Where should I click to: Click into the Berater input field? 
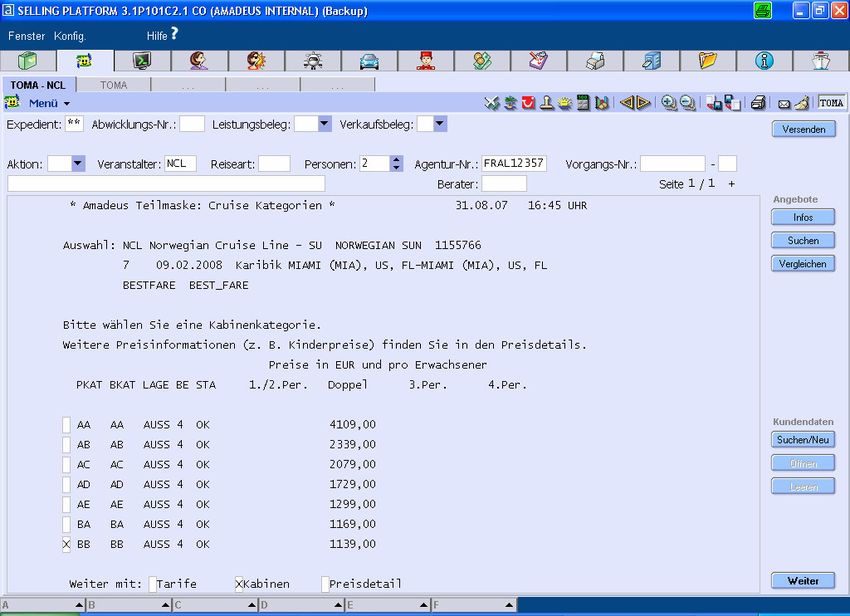(x=504, y=184)
